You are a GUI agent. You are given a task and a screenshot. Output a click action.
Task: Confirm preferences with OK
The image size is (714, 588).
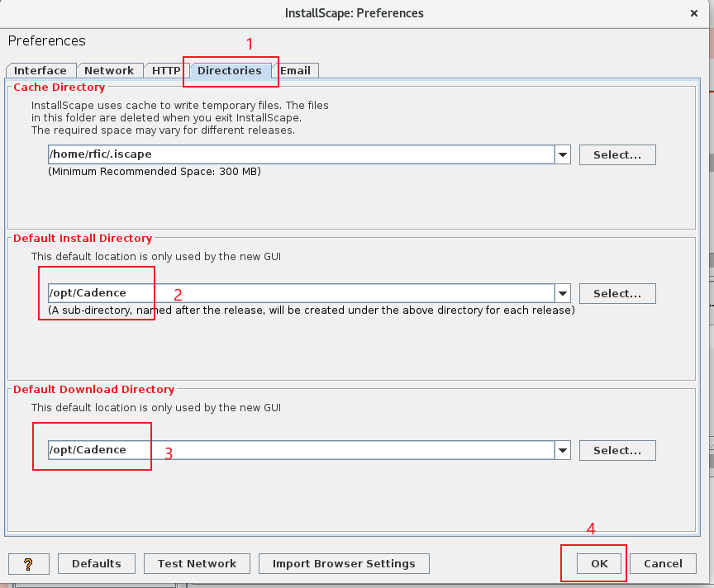pyautogui.click(x=599, y=564)
